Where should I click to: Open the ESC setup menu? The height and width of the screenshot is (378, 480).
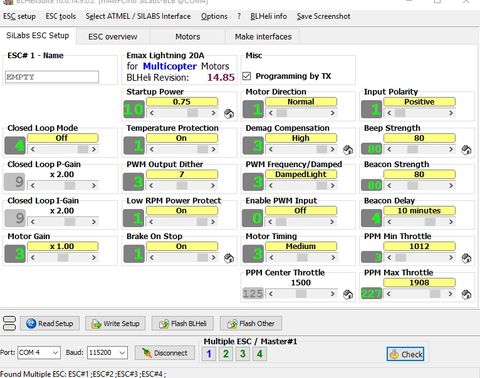(19, 16)
